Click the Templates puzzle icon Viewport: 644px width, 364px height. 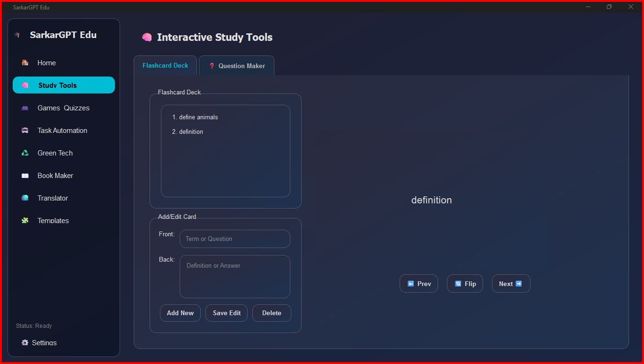point(25,220)
